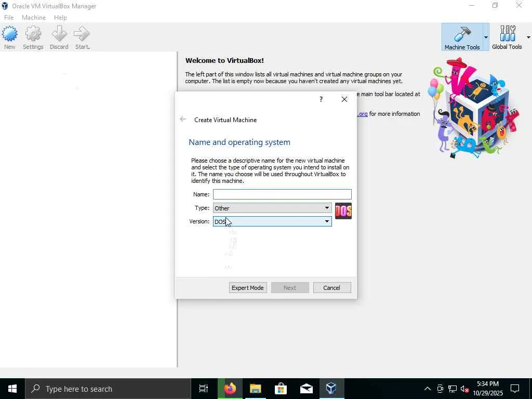Launch Firefox from the taskbar
The height and width of the screenshot is (399, 532).
(230, 389)
